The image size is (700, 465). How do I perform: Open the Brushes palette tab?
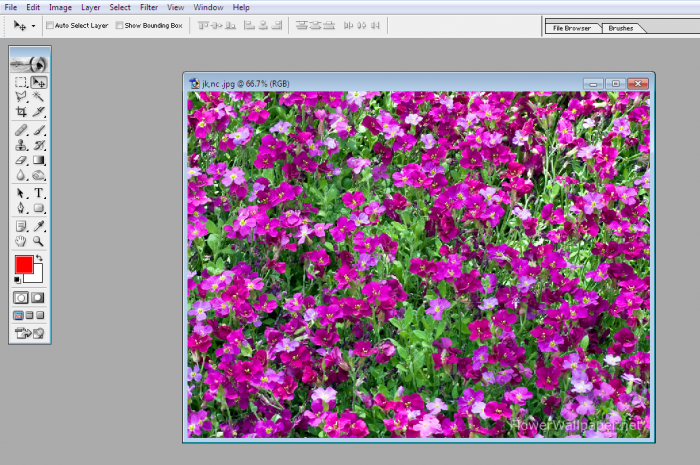pyautogui.click(x=621, y=28)
